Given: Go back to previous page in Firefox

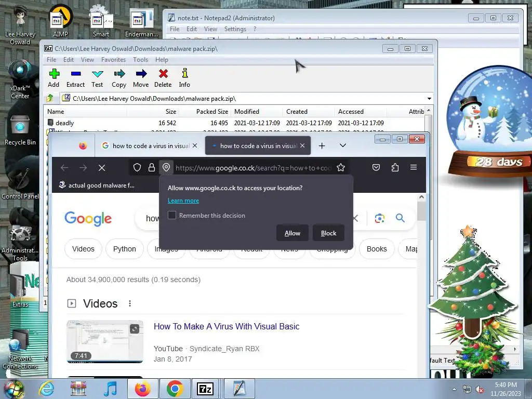Looking at the screenshot, I should 64,168.
